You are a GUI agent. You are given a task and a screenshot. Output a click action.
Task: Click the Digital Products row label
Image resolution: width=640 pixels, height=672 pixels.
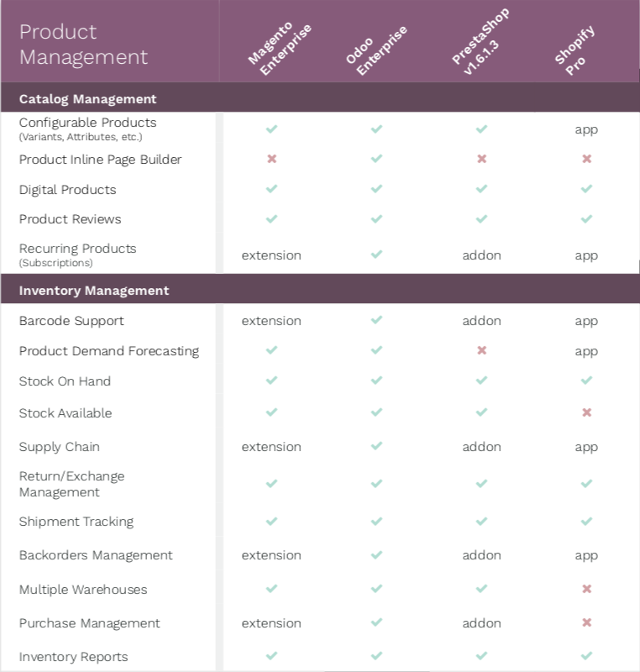[68, 190]
